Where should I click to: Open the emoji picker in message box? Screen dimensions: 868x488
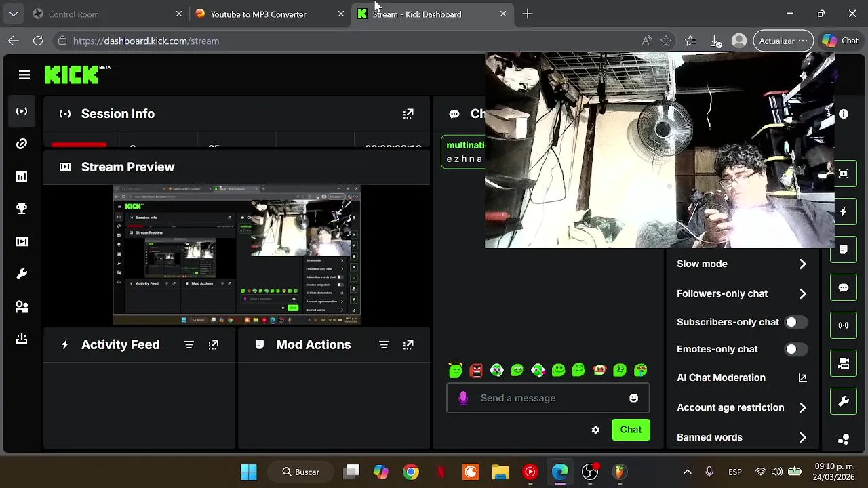(633, 398)
